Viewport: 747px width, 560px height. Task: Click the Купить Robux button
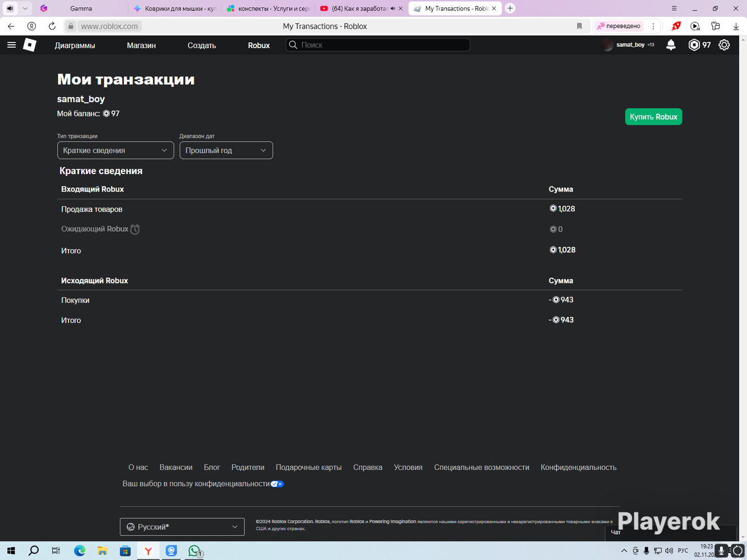pyautogui.click(x=653, y=116)
